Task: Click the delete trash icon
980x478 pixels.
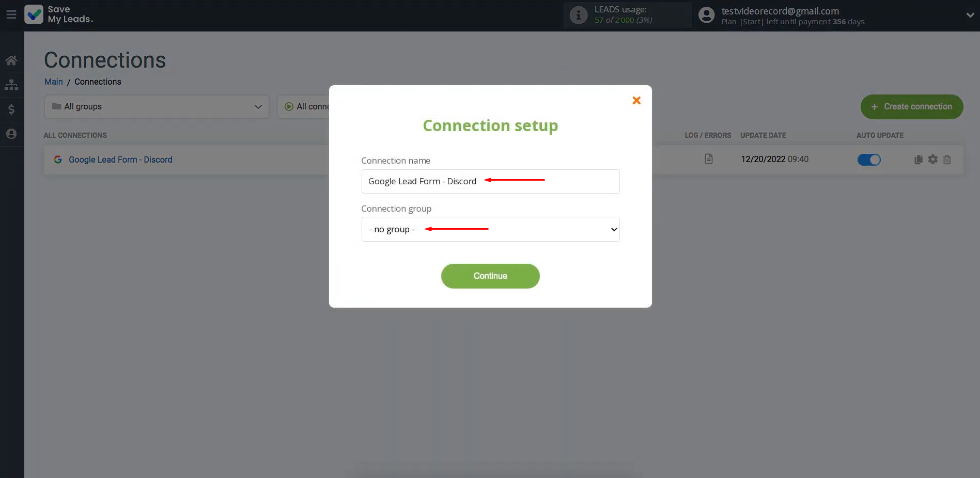Action: (x=947, y=160)
